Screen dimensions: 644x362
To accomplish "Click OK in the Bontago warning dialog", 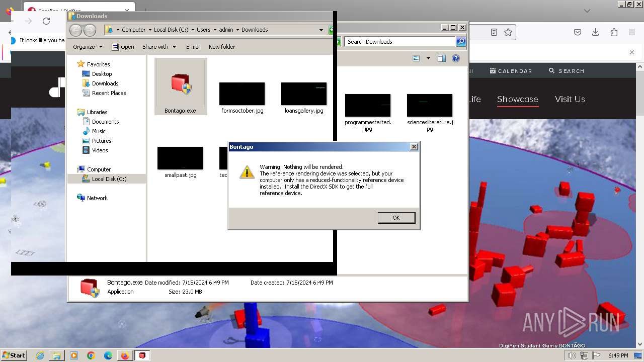I will click(x=396, y=218).
